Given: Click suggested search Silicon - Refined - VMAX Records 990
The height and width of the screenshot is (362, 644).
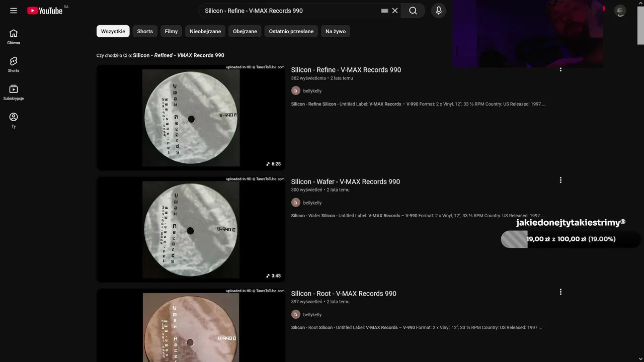Looking at the screenshot, I should pyautogui.click(x=179, y=55).
